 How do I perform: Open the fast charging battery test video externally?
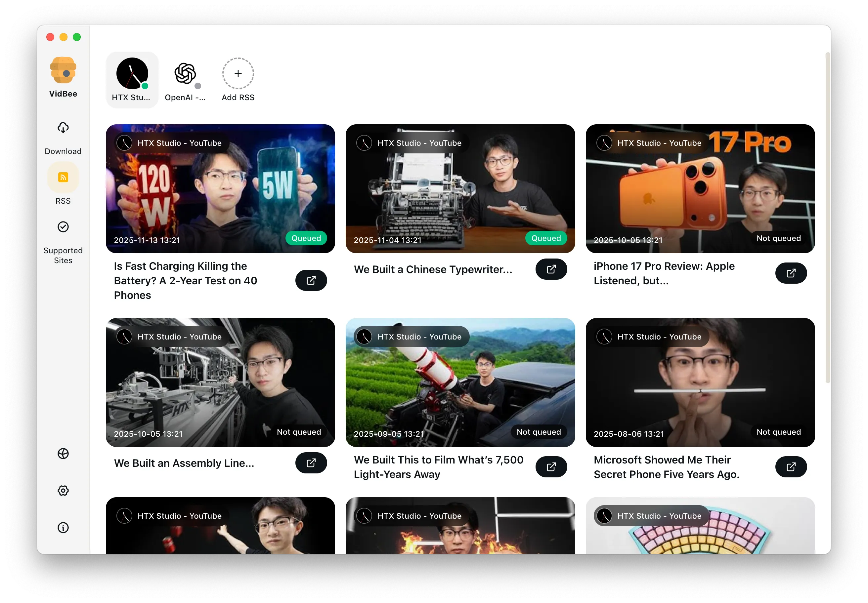[x=311, y=280]
